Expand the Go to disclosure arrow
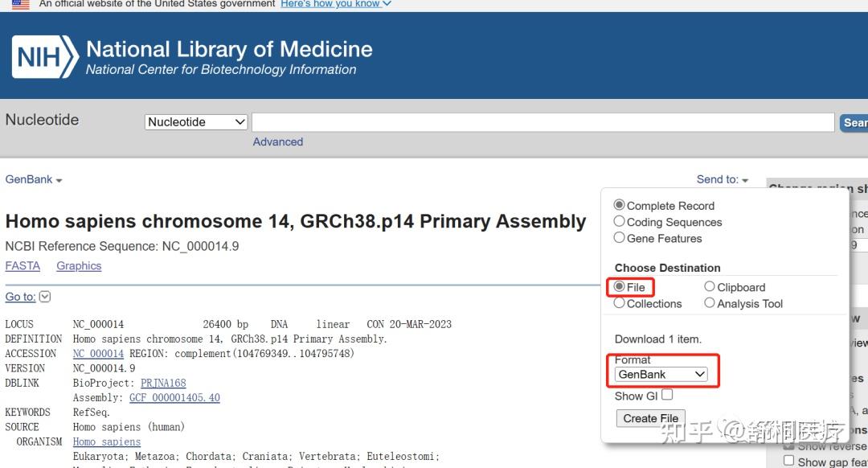Viewport: 868px width, 468px height. (x=45, y=296)
